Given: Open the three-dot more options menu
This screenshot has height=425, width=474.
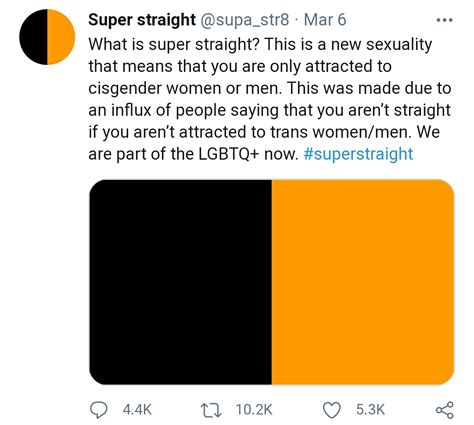Looking at the screenshot, I should click(445, 20).
